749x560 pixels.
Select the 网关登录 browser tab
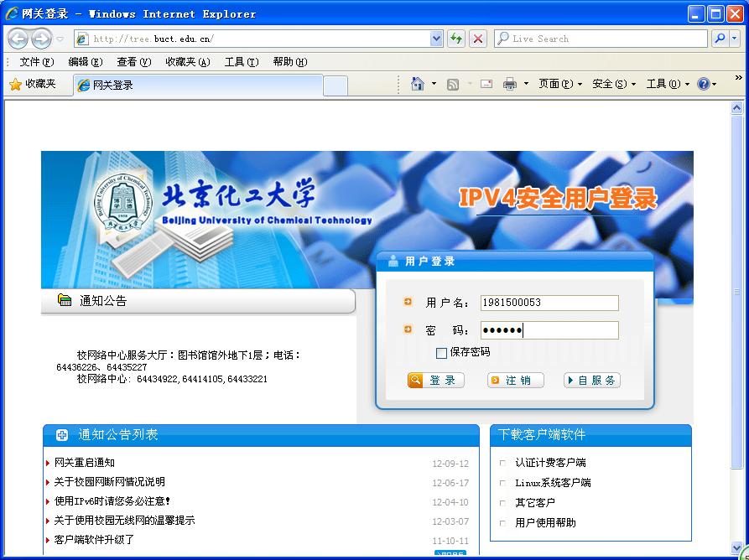pyautogui.click(x=198, y=85)
